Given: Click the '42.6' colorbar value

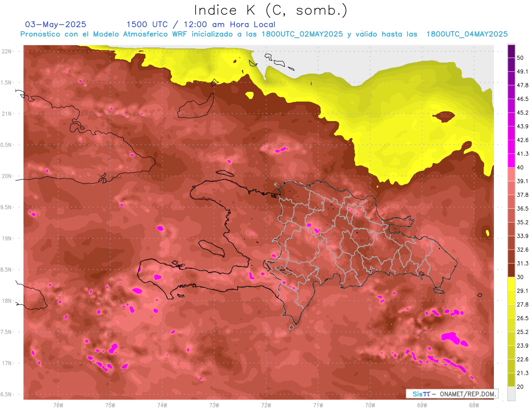Looking at the screenshot, I should 523,140.
